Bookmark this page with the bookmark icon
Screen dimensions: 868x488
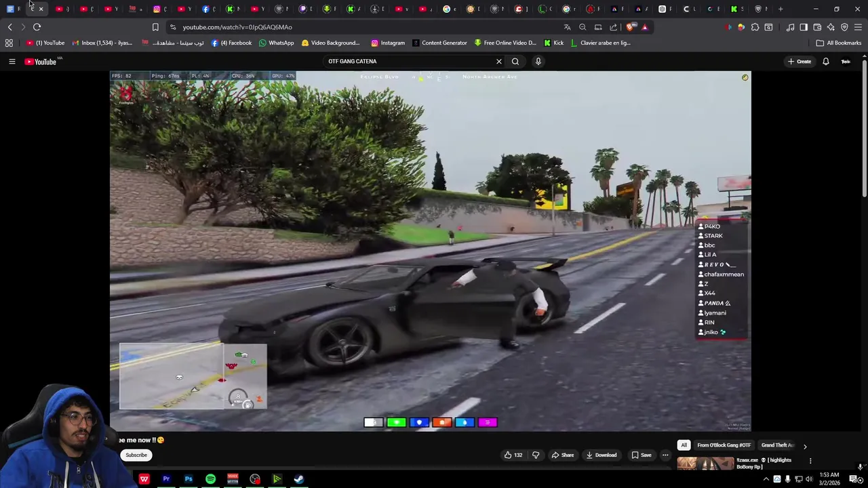(155, 27)
